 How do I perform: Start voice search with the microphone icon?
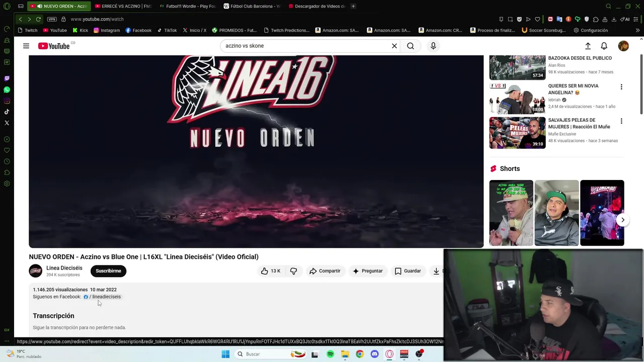pyautogui.click(x=433, y=46)
